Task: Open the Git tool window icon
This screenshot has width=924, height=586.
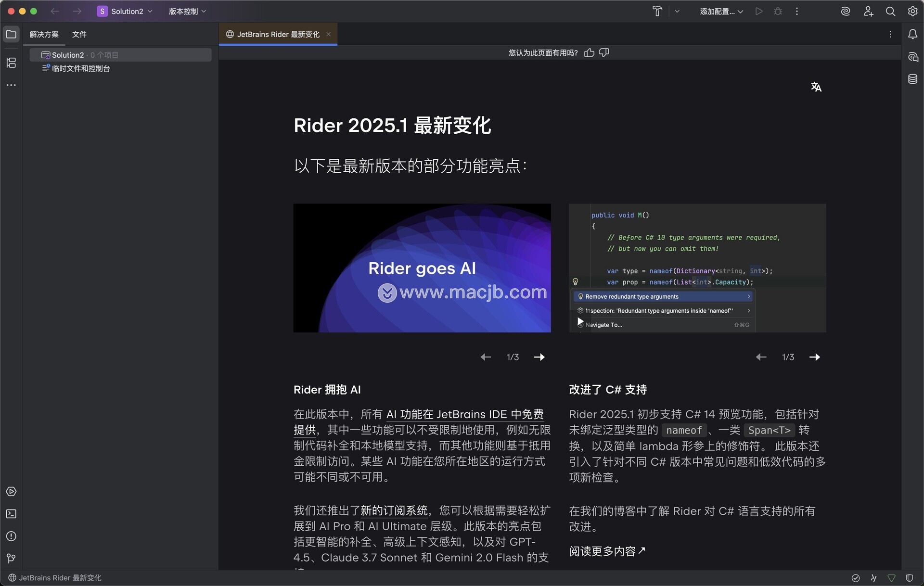Action: pos(11,558)
